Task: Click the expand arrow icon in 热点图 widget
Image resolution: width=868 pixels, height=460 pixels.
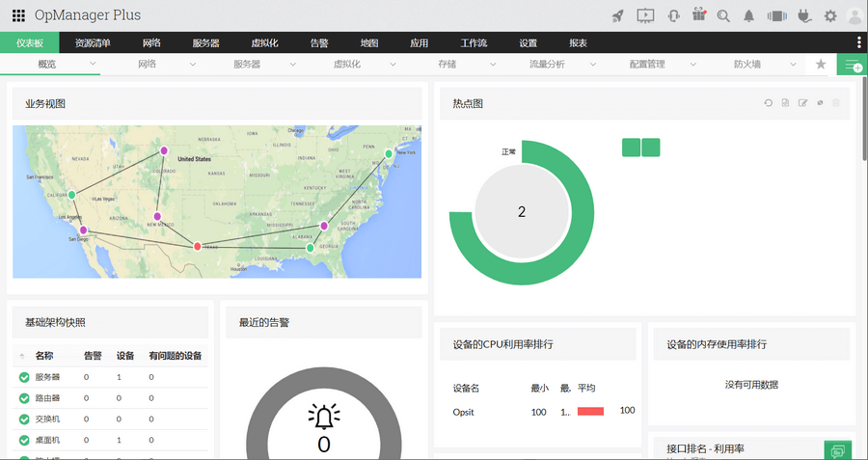Action: (x=821, y=103)
